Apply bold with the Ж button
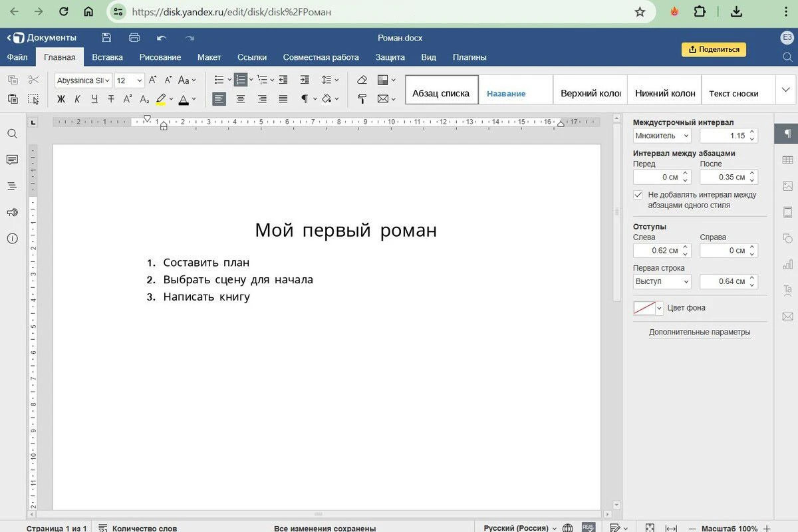Image resolution: width=798 pixels, height=532 pixels. coord(61,99)
